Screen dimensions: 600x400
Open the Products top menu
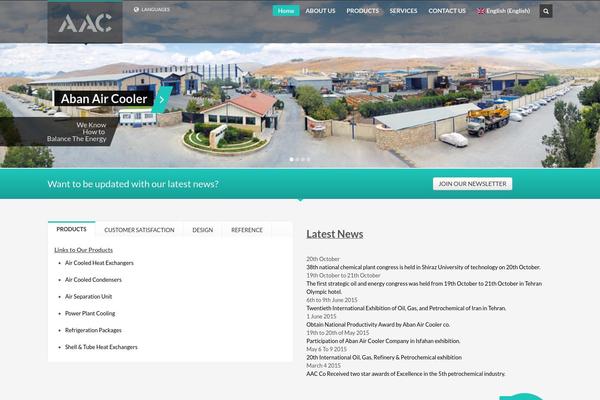[362, 11]
